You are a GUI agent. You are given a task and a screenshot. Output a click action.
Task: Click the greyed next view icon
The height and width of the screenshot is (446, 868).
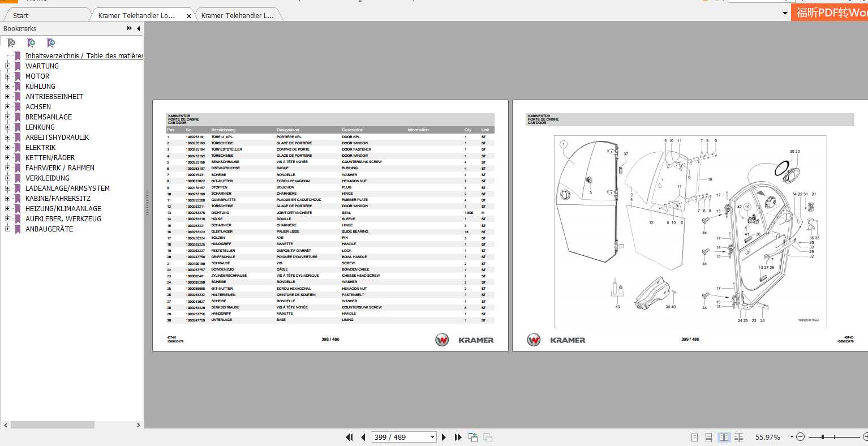[487, 437]
